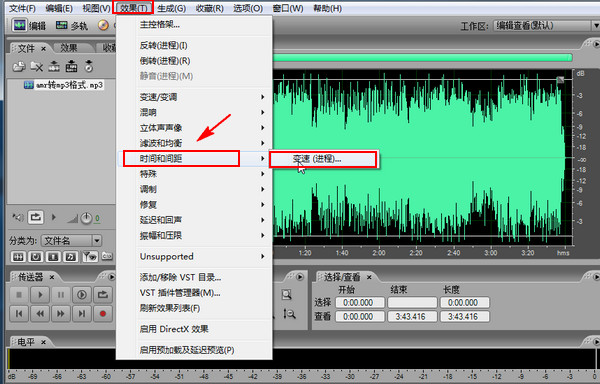Image resolution: width=600 pixels, height=384 pixels.
Task: Expand the 变速/变调 submenu
Action: click(194, 97)
